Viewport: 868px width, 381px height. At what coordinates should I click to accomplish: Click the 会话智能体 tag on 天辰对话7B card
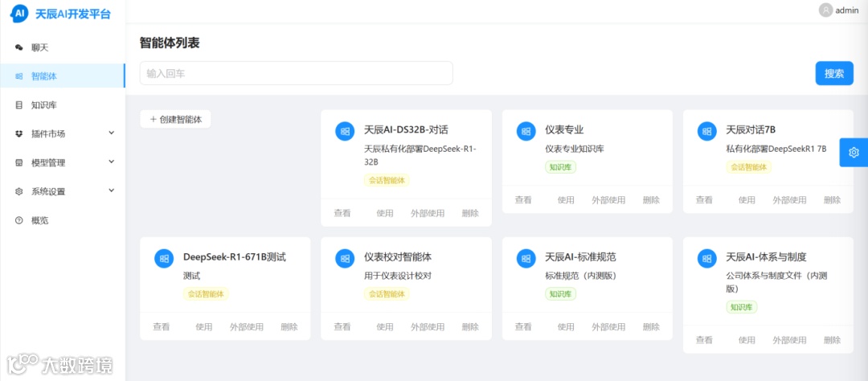(748, 166)
